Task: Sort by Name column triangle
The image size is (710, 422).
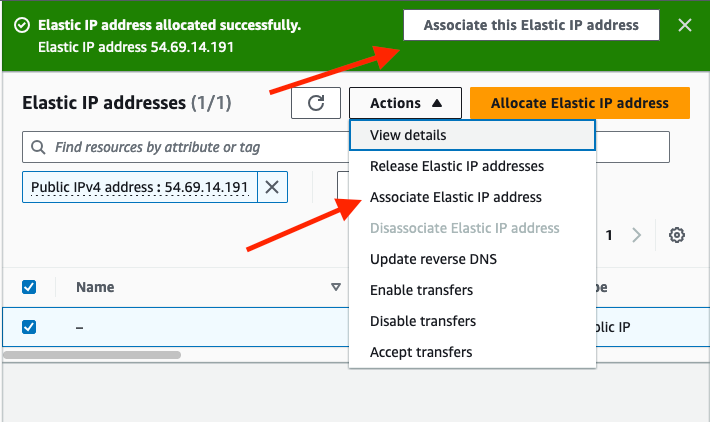Action: [336, 287]
